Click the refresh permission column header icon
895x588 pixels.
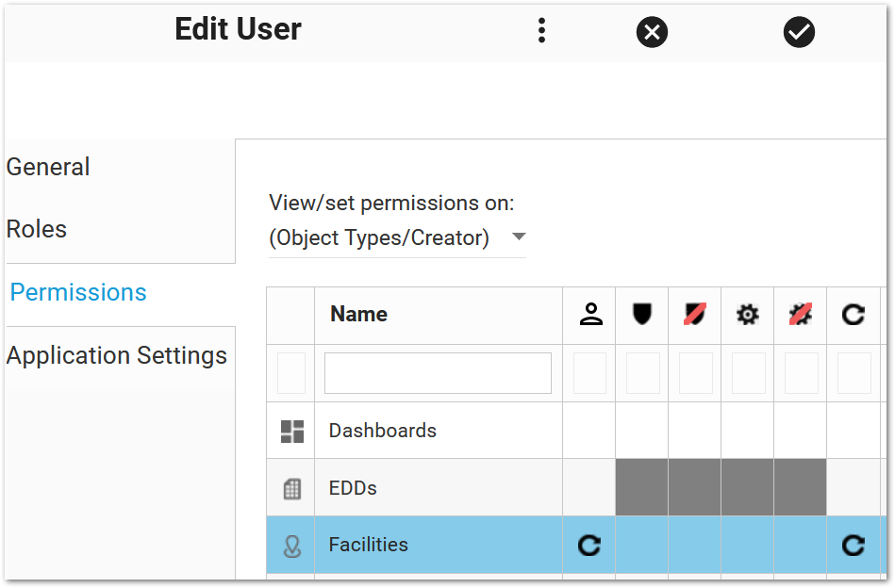[x=853, y=315]
